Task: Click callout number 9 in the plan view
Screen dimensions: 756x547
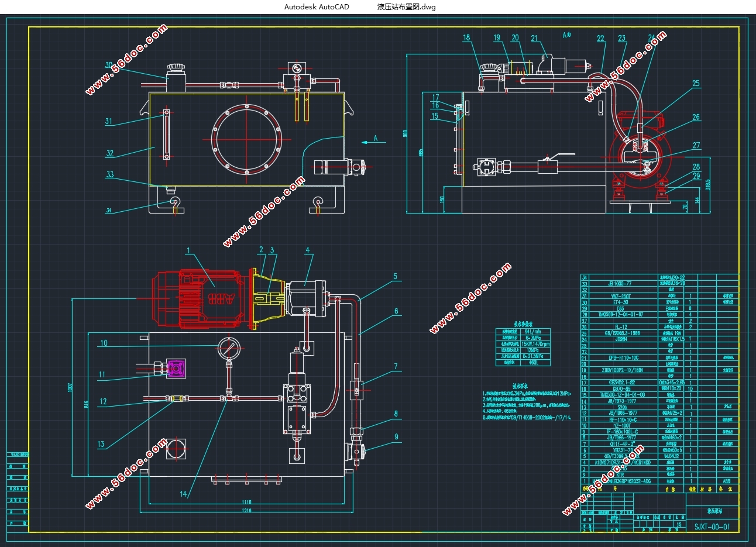Action: point(396,436)
